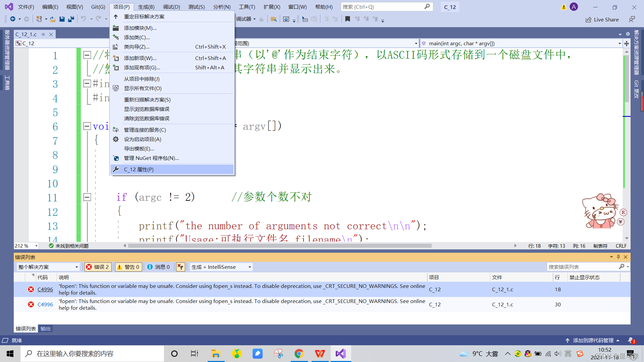Switch to the 输出 tab
Screen dimensions: 644x362
point(45,328)
